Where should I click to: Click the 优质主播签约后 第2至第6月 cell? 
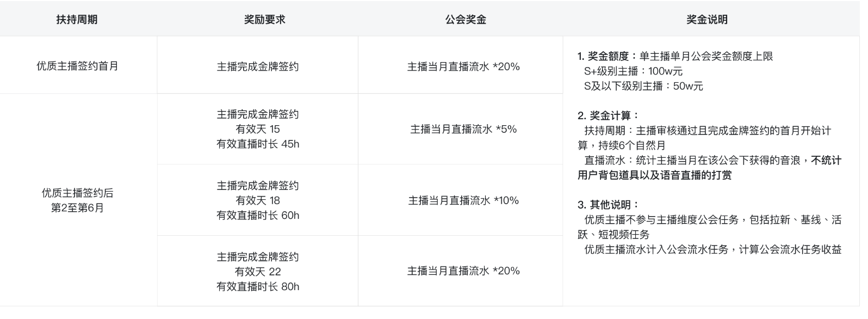(77, 200)
